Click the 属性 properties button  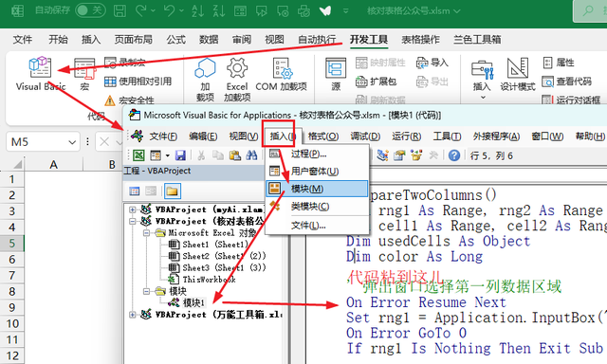[x=559, y=63]
